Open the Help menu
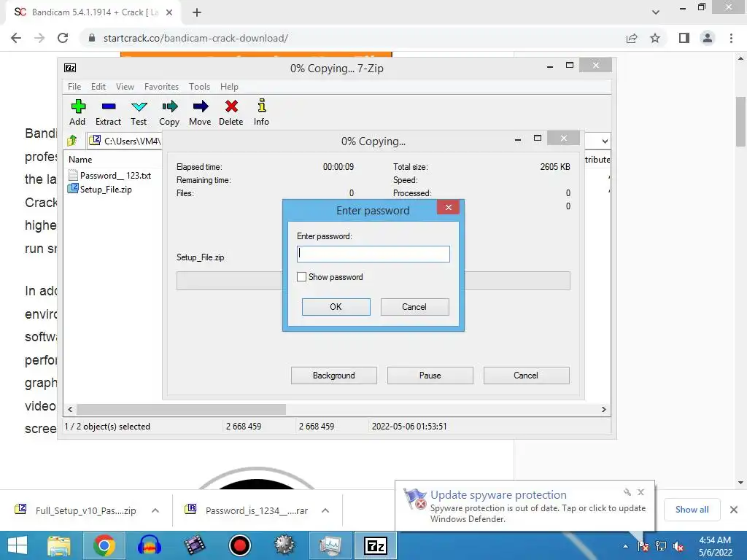The width and height of the screenshot is (747, 560). (229, 87)
